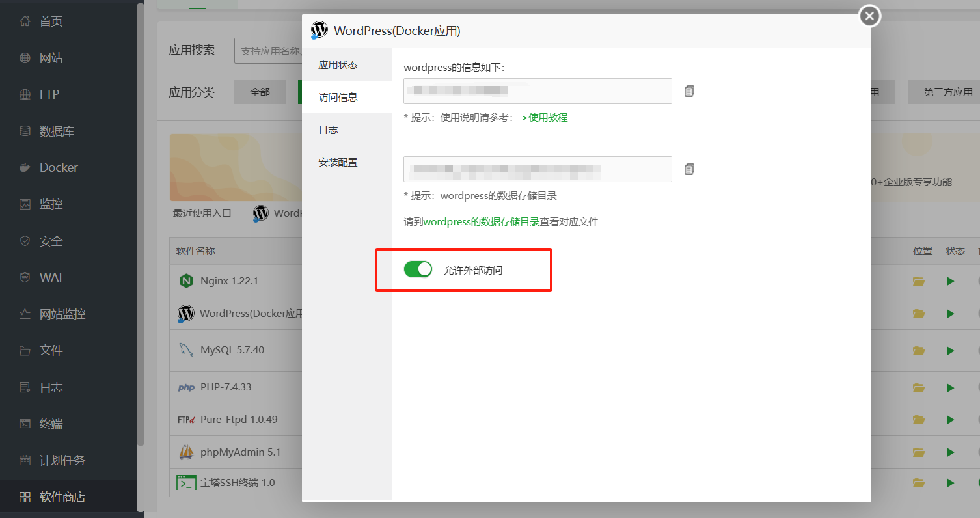The width and height of the screenshot is (980, 518).
Task: Click the 软件名称 column header
Action: pos(195,251)
